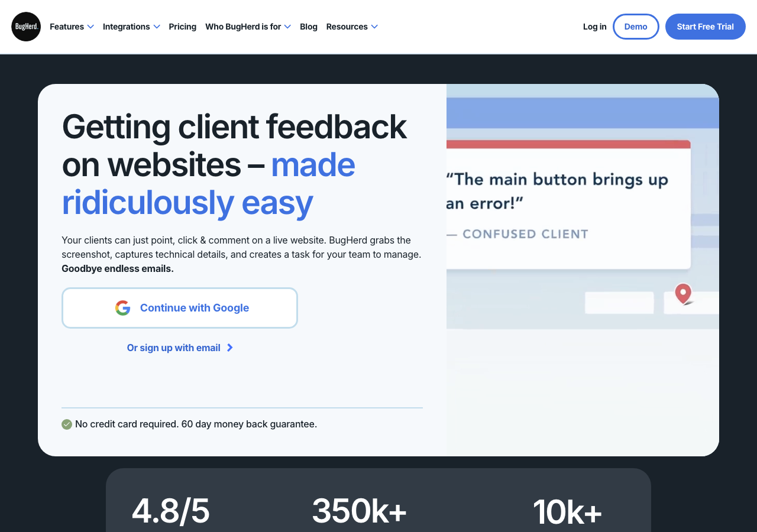Click the Demo button
Screen dimensions: 757x532
[636, 27]
